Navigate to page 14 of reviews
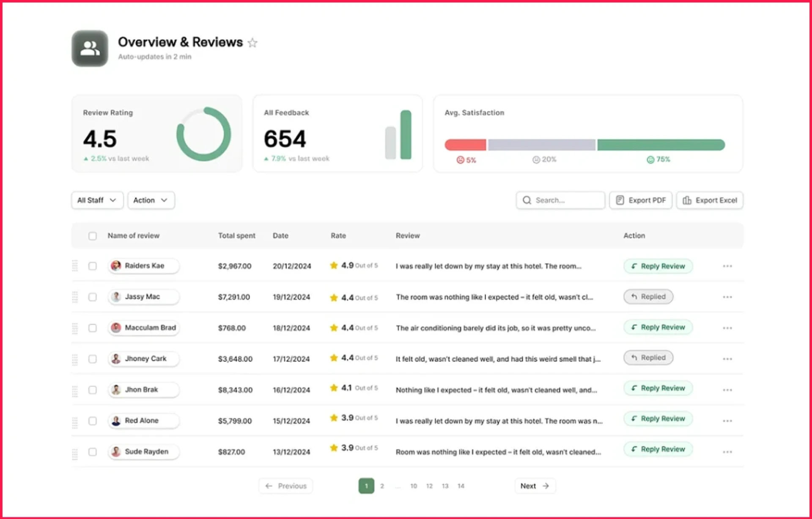812x519 pixels. click(461, 486)
